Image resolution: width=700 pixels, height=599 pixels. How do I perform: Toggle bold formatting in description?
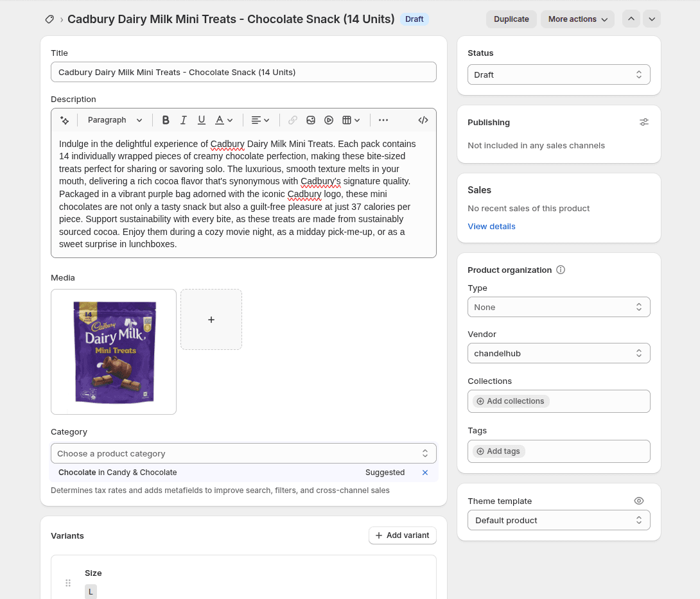pyautogui.click(x=166, y=120)
